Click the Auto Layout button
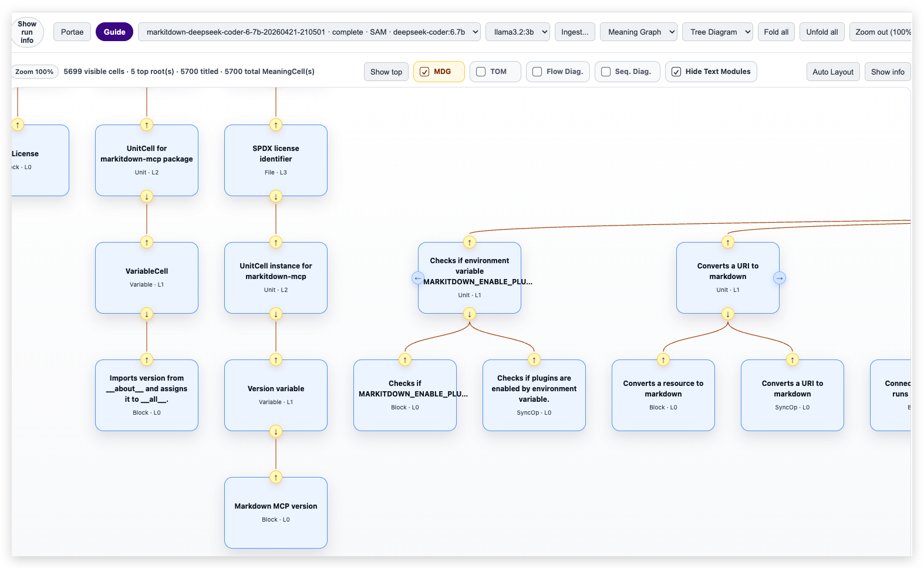Image resolution: width=924 pixels, height=568 pixels. [833, 72]
